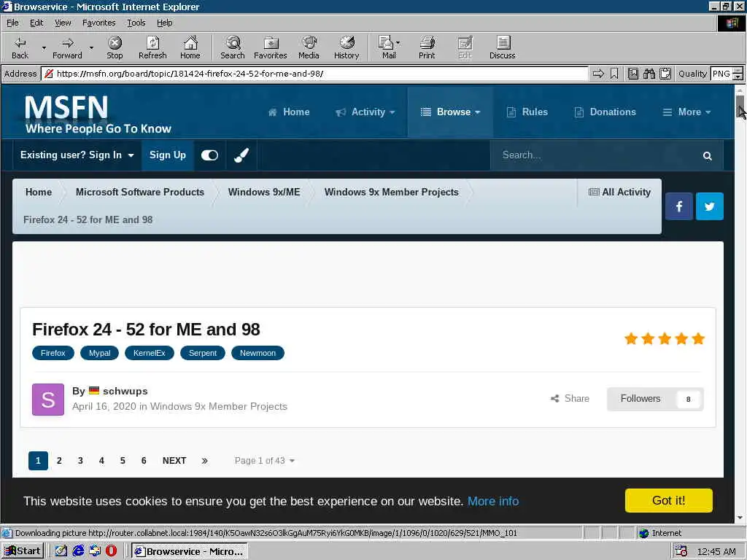Click the five-star topic rating
Viewport: 747px width, 560px height.
coord(665,338)
